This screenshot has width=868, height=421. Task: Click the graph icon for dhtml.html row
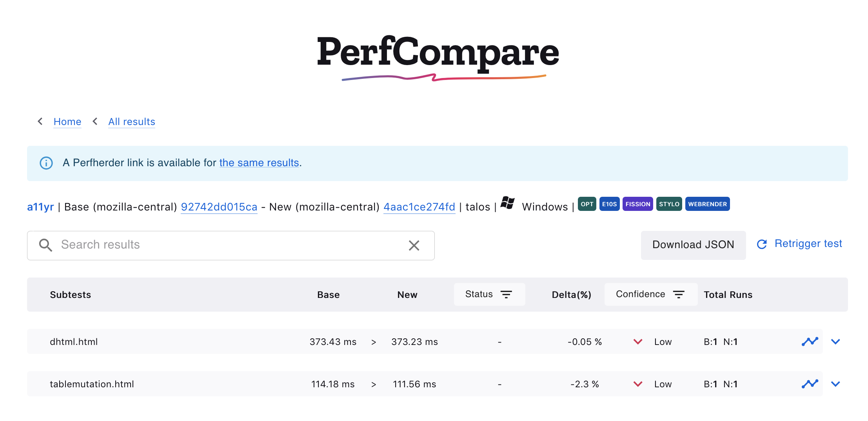(x=810, y=341)
